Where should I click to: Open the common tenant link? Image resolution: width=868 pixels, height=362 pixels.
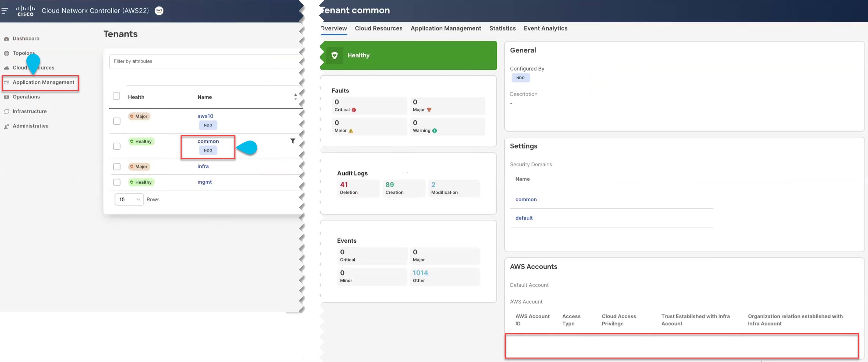tap(208, 141)
